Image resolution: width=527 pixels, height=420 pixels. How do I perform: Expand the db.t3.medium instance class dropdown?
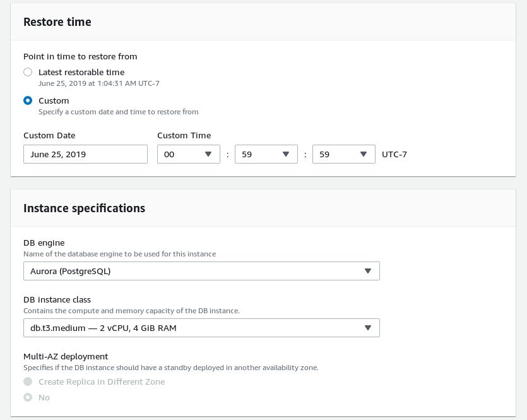tap(202, 328)
